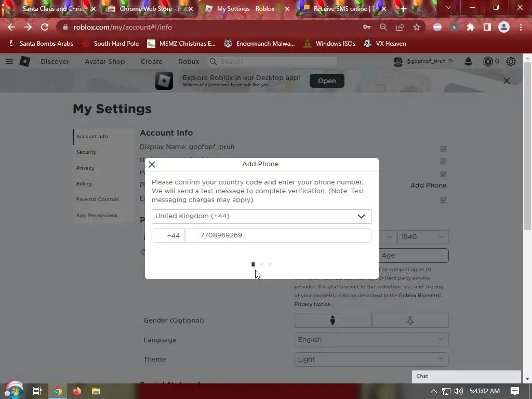The height and width of the screenshot is (399, 532).
Task: Open the Chrome three-dot menu
Action: click(x=521, y=27)
